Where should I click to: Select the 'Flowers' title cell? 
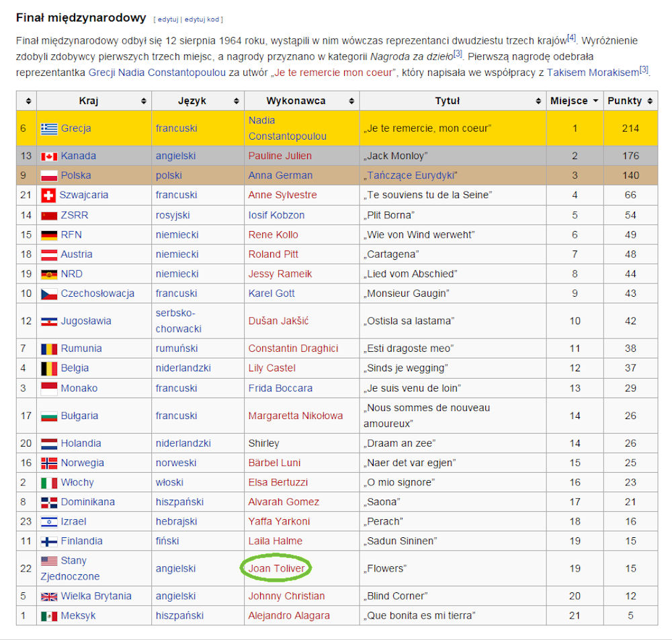pyautogui.click(x=452, y=569)
